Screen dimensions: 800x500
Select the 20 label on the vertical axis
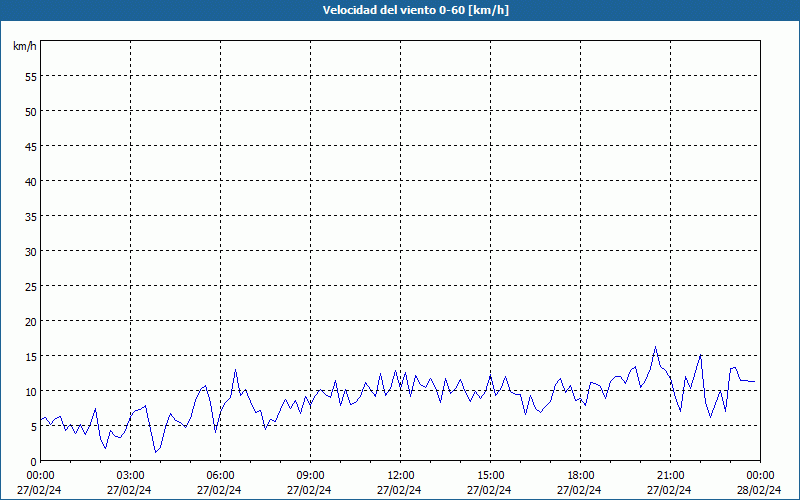pyautogui.click(x=30, y=321)
